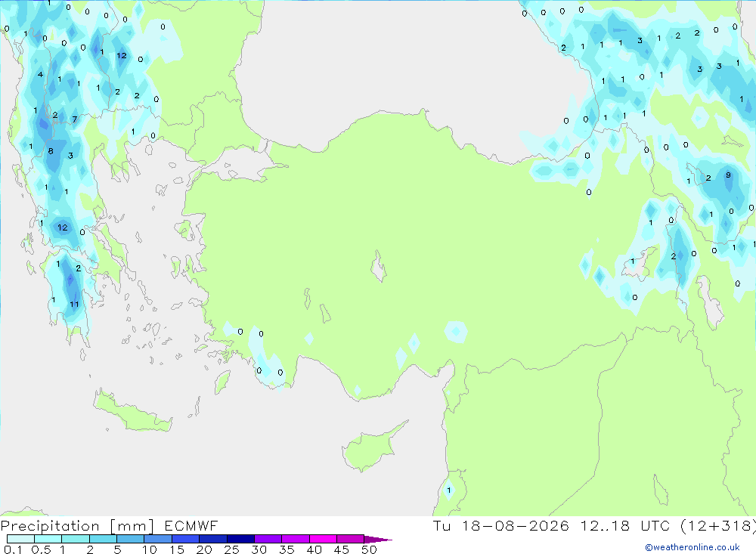756x554 pixels.
Task: Select the 0.5–1 mm legend color box
Action: (48, 539)
